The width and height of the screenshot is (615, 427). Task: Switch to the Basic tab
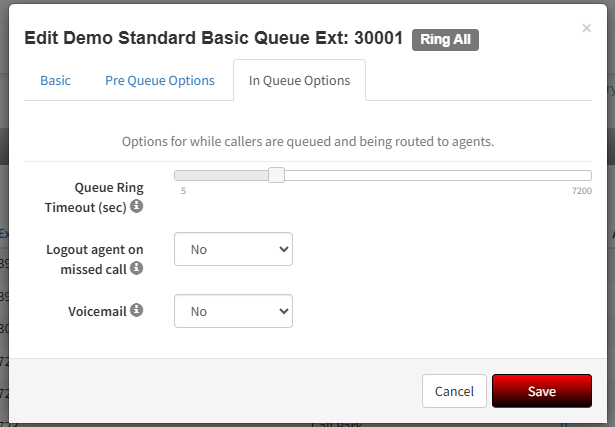click(55, 80)
